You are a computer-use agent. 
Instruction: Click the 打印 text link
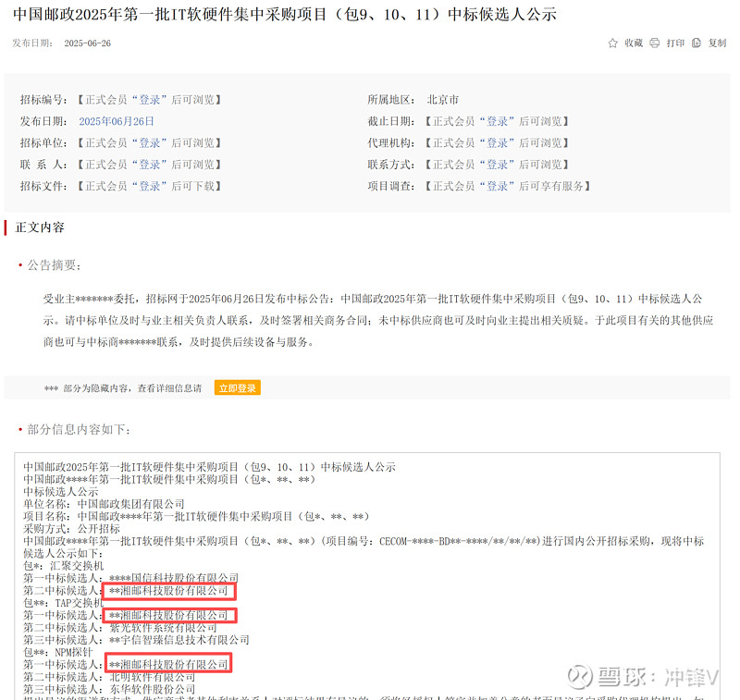point(675,43)
